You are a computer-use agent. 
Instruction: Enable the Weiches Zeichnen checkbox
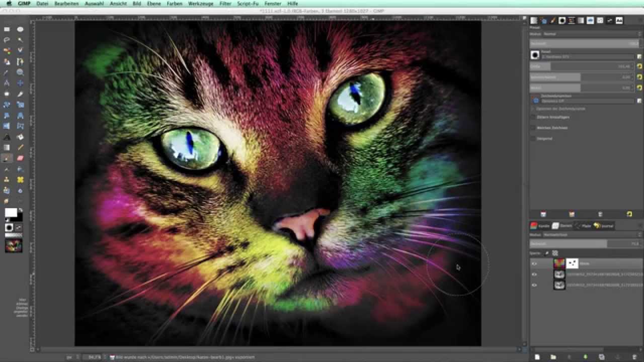tap(533, 128)
